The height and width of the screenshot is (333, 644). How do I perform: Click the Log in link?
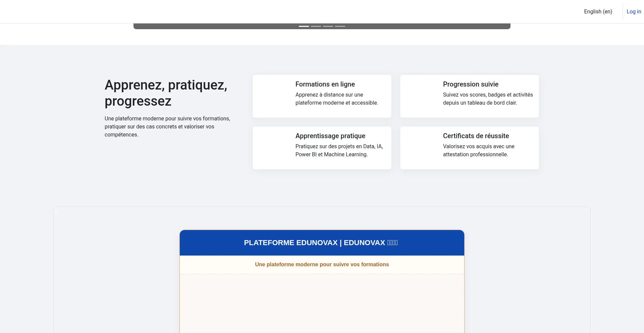[x=634, y=11]
